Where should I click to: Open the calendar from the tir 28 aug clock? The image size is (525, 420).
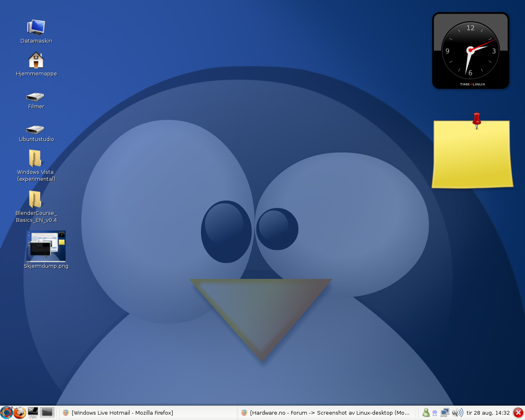tap(488, 413)
